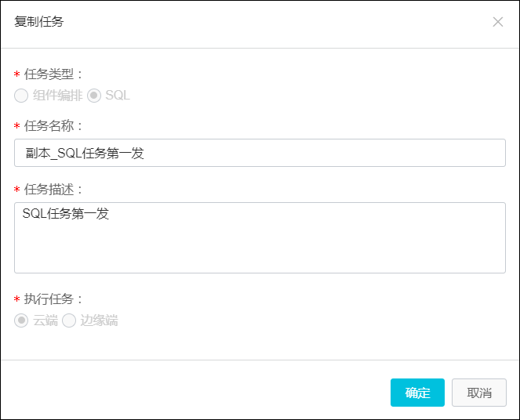This screenshot has width=520, height=420.
Task: Confirm copy with the 确定 button
Action: [417, 393]
